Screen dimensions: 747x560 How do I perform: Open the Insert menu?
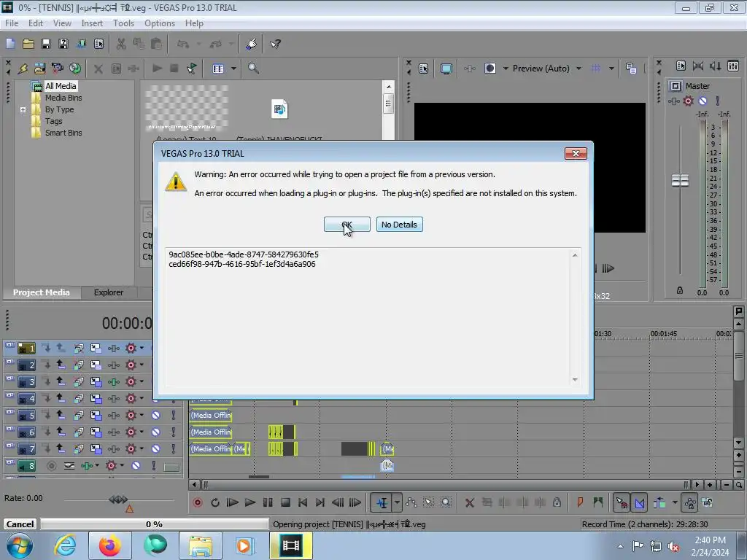coord(91,23)
